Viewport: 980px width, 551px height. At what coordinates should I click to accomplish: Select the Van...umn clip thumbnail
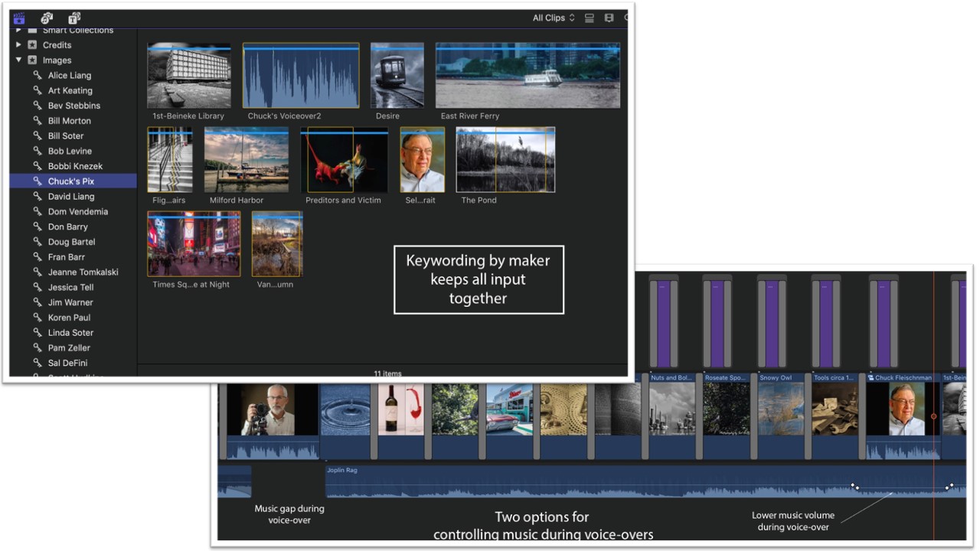click(277, 243)
